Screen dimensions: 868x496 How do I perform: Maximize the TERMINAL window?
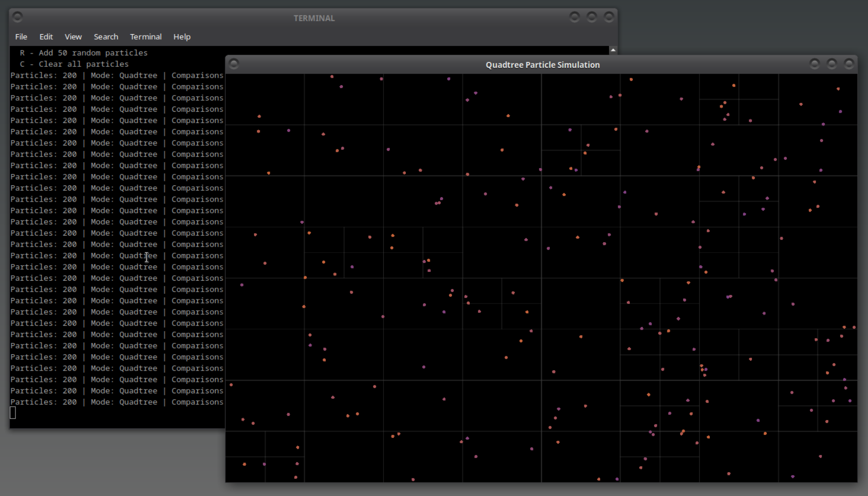click(x=591, y=17)
